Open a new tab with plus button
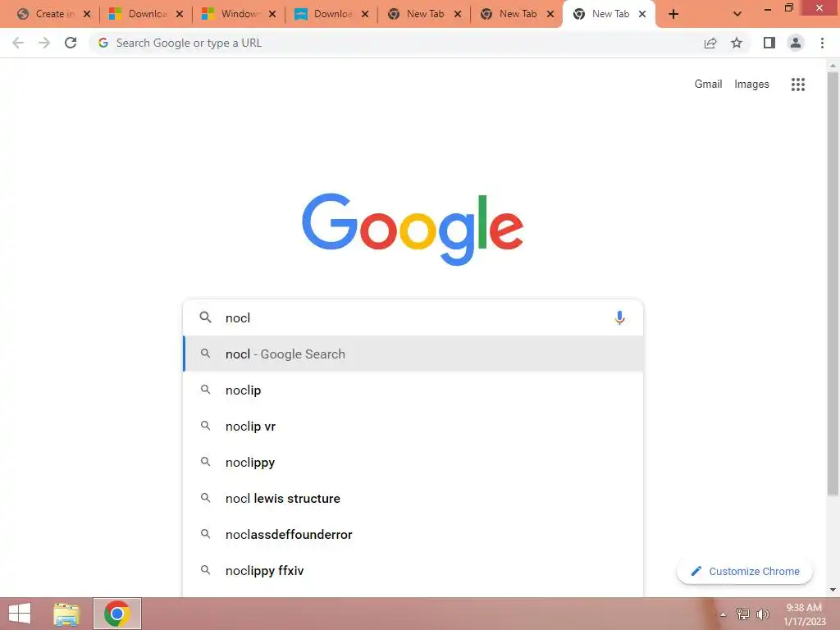Viewport: 840px width, 630px height. point(673,15)
